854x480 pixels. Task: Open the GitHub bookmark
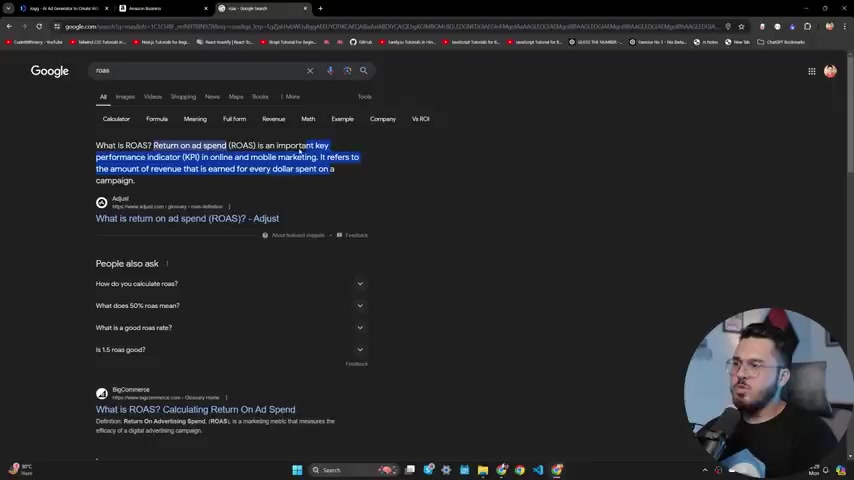pos(361,42)
